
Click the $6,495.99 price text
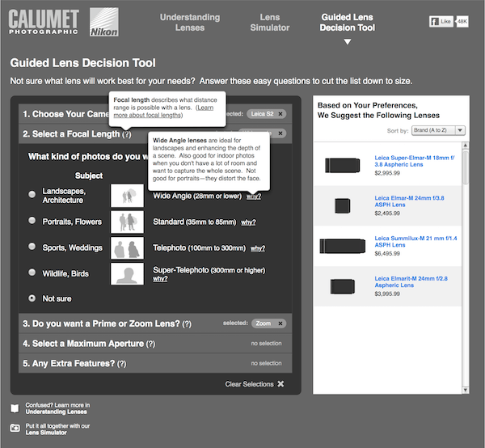(x=387, y=253)
